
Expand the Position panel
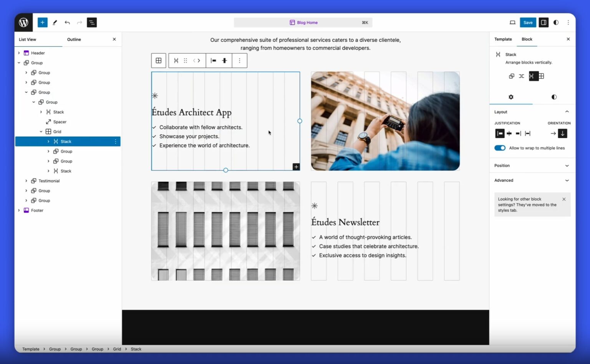pyautogui.click(x=532, y=166)
